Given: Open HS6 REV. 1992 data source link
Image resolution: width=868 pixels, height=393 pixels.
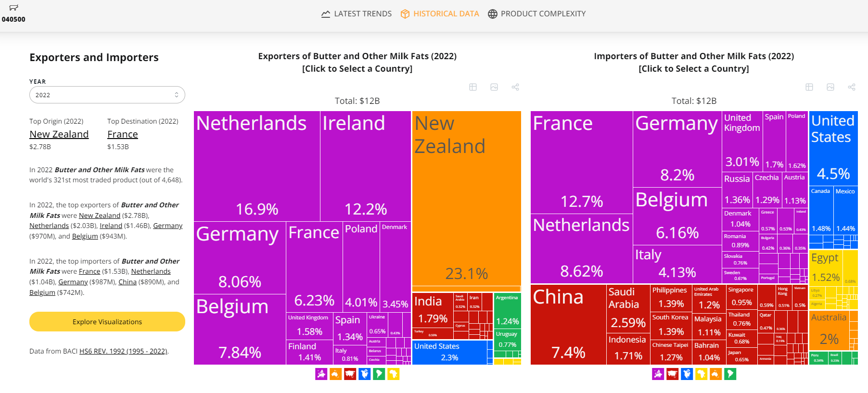Looking at the screenshot, I should [123, 351].
